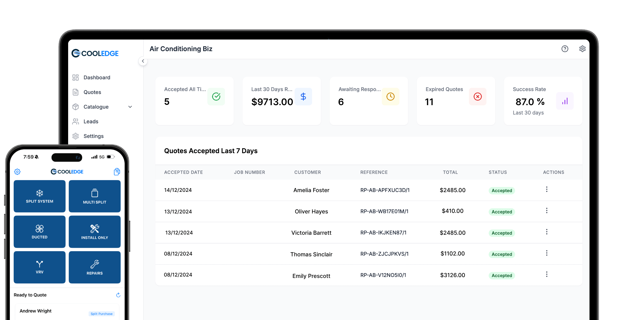Click the Total column header
Image resolution: width=644 pixels, height=320 pixels.
click(x=450, y=172)
